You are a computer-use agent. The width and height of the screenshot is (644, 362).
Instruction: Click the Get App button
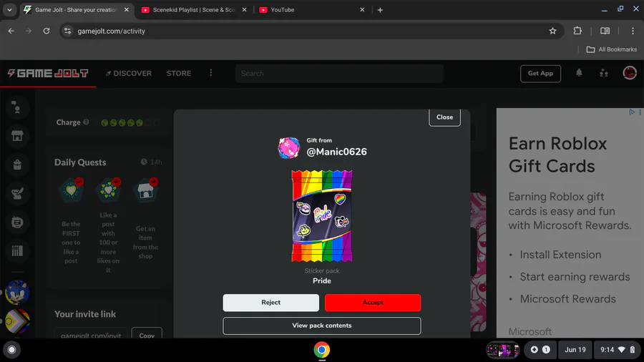click(540, 74)
